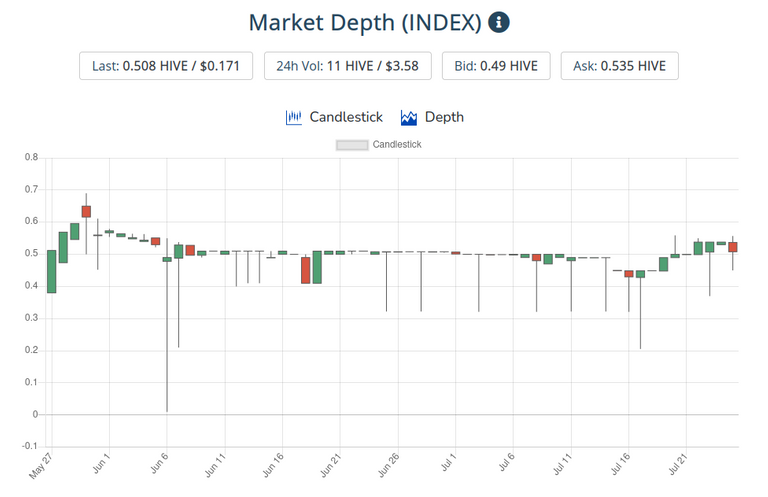Screen dimensions: 768x497
Task: Click the Market Depth (INDEX) heading
Action: [365, 23]
